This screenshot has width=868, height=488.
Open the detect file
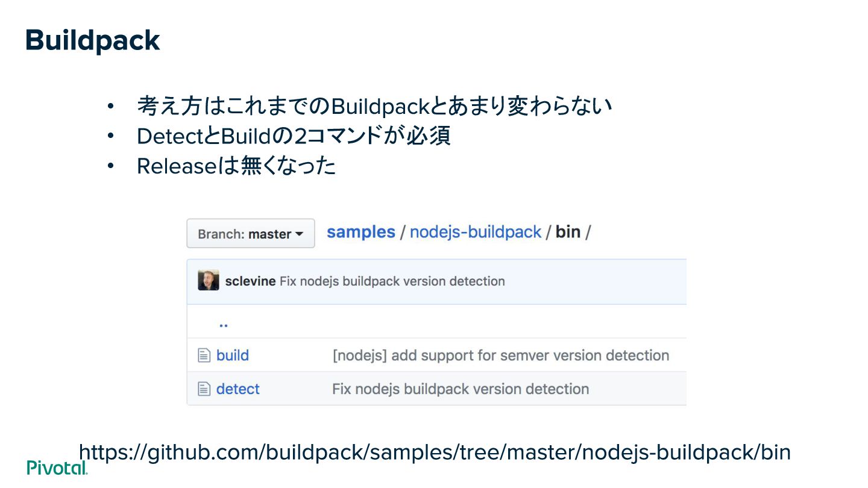[x=238, y=389]
